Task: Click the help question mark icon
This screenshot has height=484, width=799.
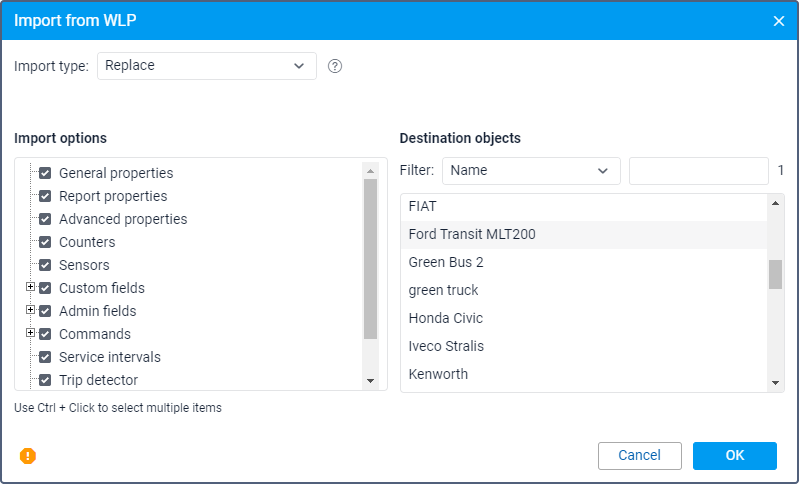Action: [x=335, y=66]
